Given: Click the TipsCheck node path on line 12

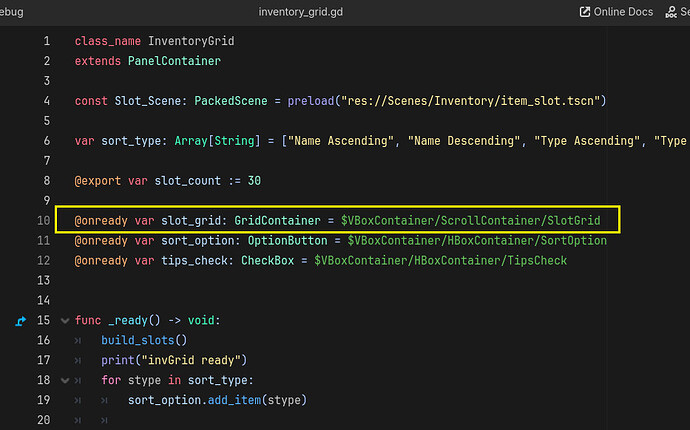Looking at the screenshot, I should click(x=440, y=261).
